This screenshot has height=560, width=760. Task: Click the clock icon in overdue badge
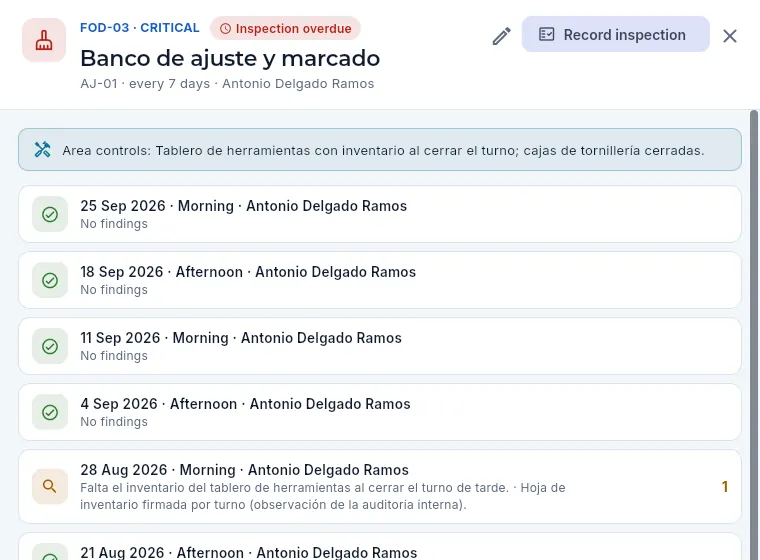225,29
